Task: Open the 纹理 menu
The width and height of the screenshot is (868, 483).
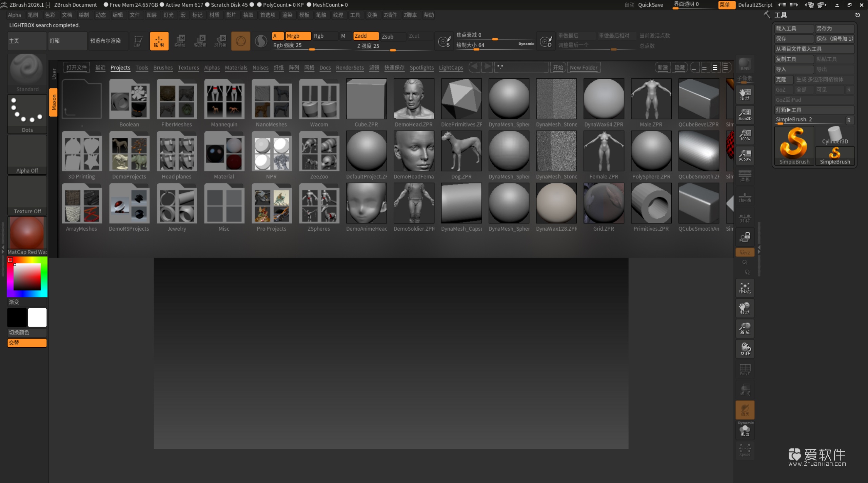Action: pos(338,15)
